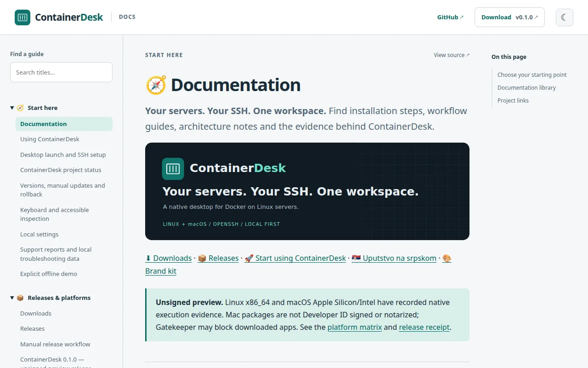588x368 pixels.
Task: Click the Documentation page heading text
Action: coord(236,86)
